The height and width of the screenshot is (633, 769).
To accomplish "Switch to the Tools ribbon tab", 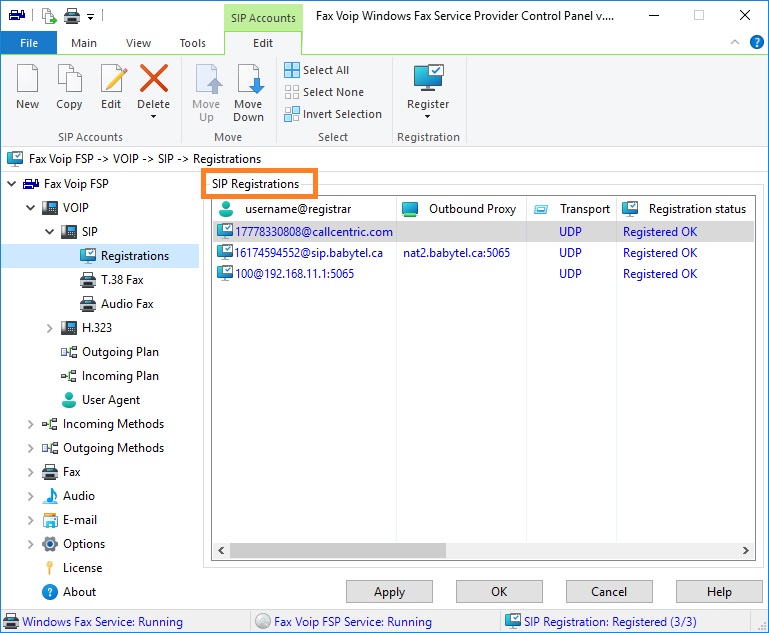I will coord(193,43).
